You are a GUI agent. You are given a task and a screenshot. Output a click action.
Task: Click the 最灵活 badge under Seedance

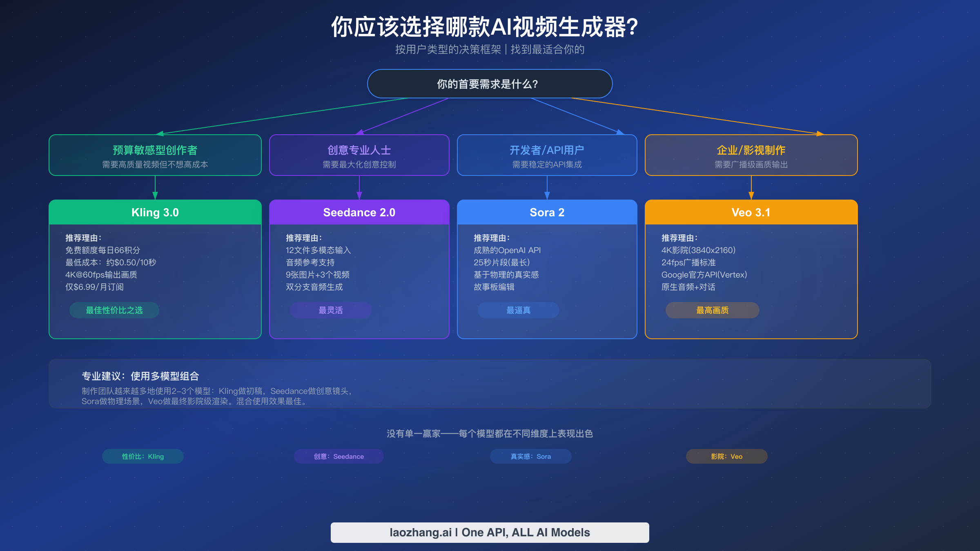point(330,310)
